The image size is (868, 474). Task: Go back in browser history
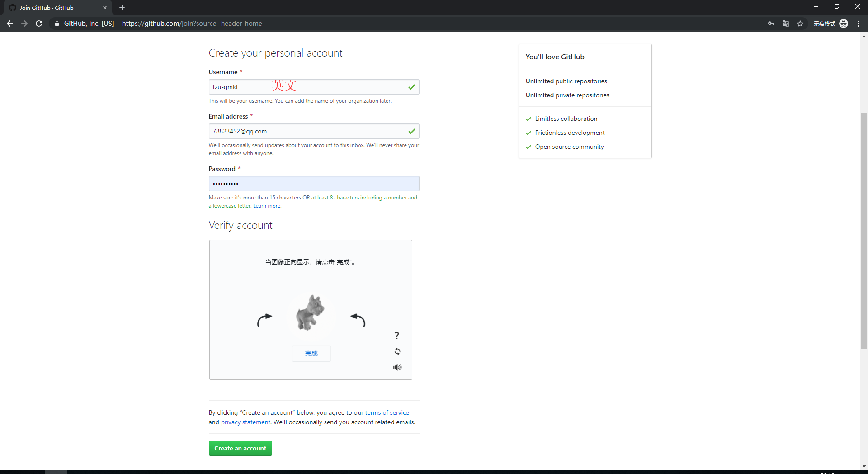(x=10, y=24)
